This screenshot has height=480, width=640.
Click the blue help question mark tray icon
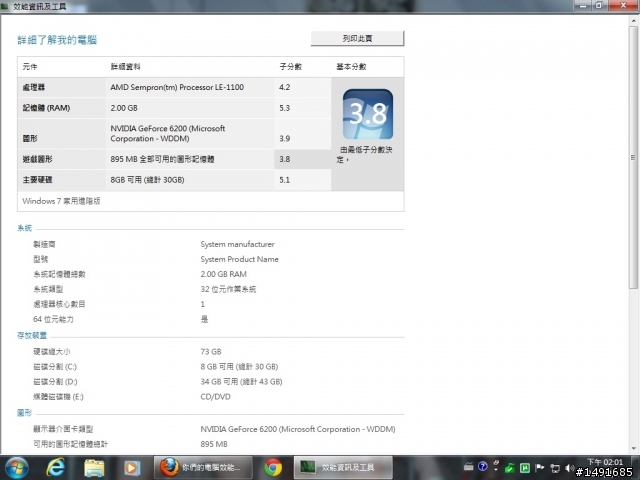point(482,467)
